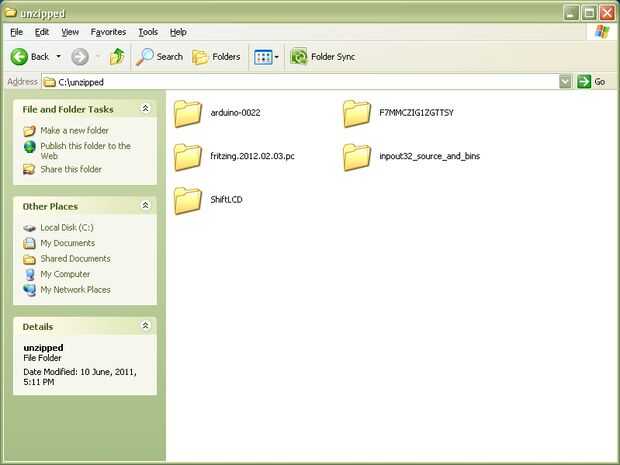Click the My Computer icon
Image resolution: width=620 pixels, height=465 pixels.
[30, 274]
